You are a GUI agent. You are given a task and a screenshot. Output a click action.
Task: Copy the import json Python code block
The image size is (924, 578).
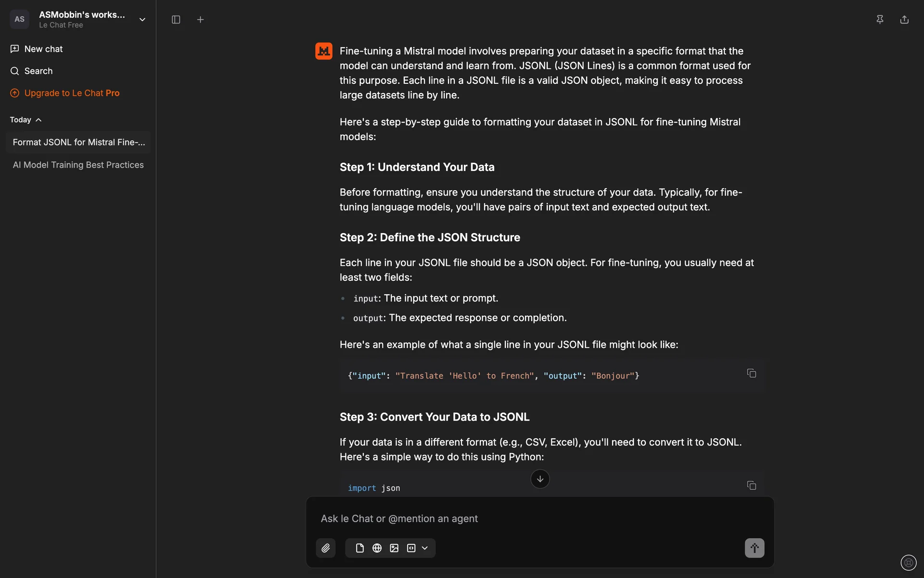pyautogui.click(x=751, y=486)
